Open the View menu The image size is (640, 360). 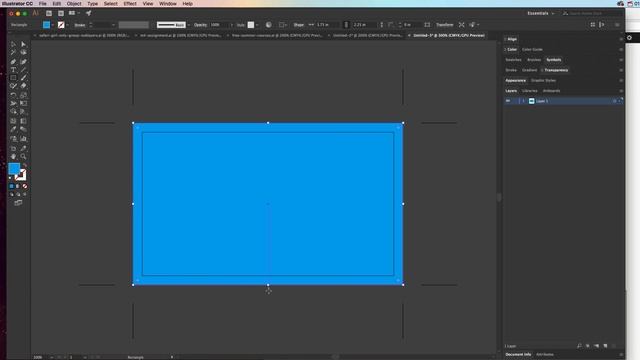tap(148, 4)
